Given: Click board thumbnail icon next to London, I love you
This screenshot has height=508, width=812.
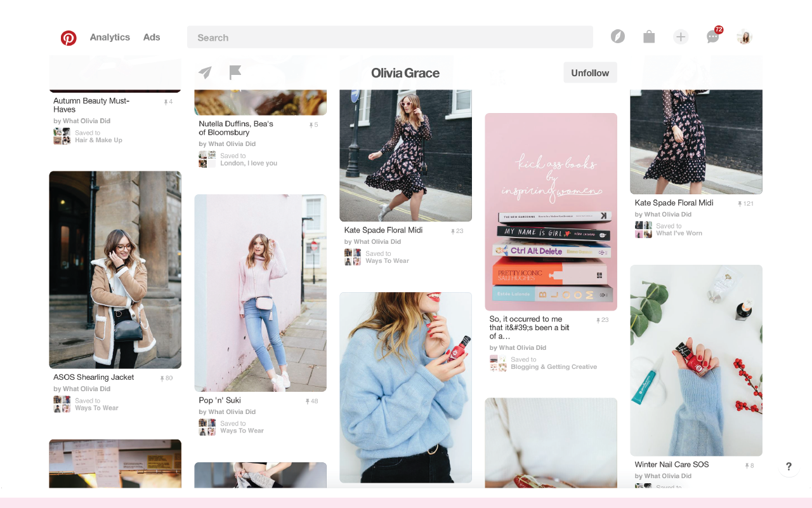Looking at the screenshot, I should pos(207,159).
